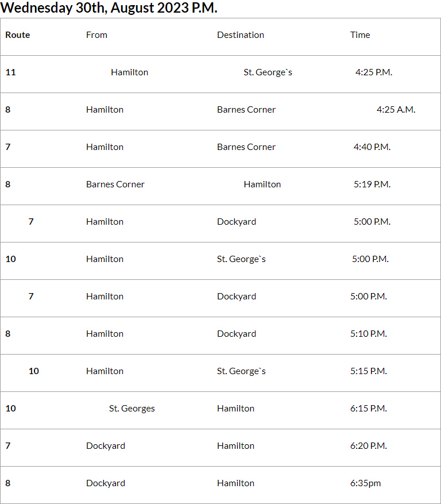
Task: Select the 5:19 P.M. time cell
Action: (372, 184)
